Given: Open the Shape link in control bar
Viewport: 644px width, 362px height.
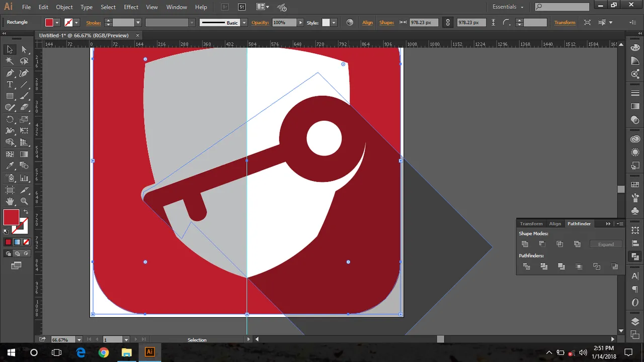Looking at the screenshot, I should 386,23.
